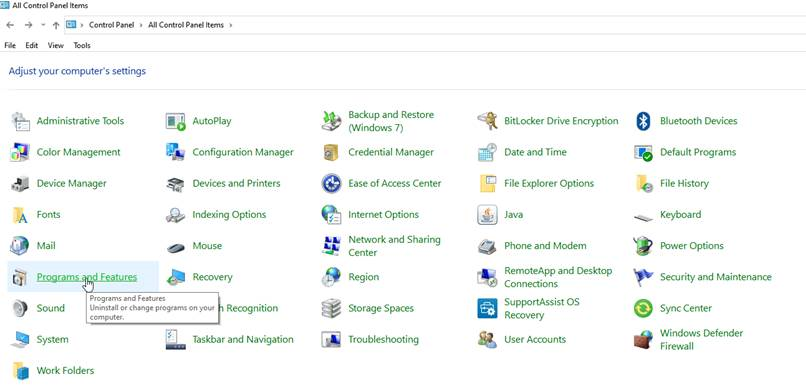Go up one level with Up arrow
This screenshot has width=806, height=392.
point(56,25)
